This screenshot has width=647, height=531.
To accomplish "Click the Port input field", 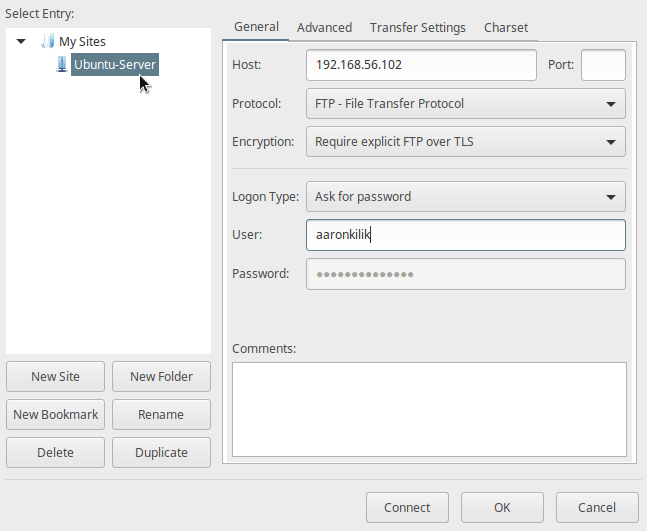I will pyautogui.click(x=603, y=65).
